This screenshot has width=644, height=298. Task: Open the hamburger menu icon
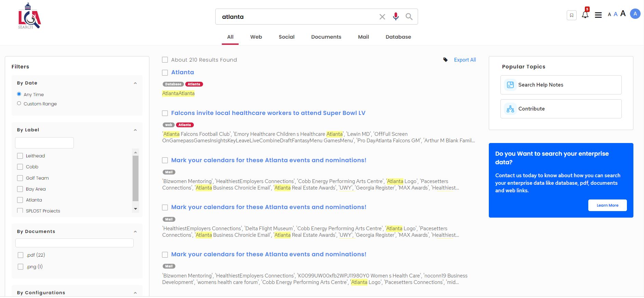click(x=598, y=15)
